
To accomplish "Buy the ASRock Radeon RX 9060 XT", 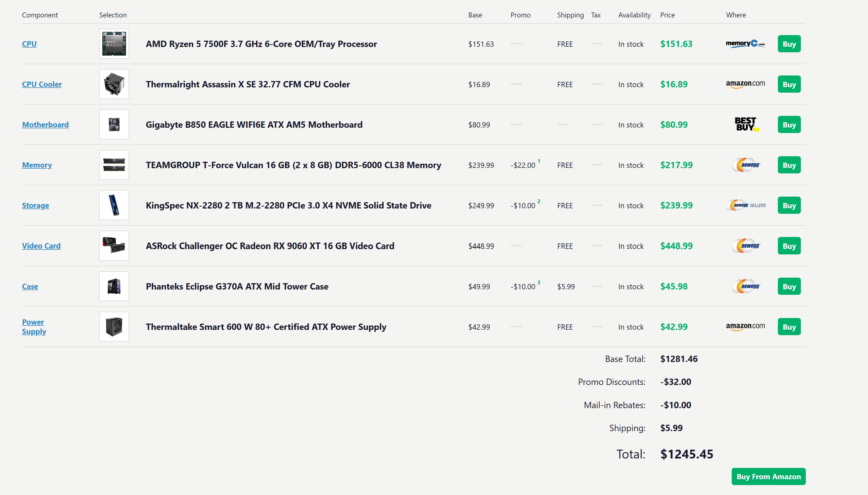I will 789,246.
